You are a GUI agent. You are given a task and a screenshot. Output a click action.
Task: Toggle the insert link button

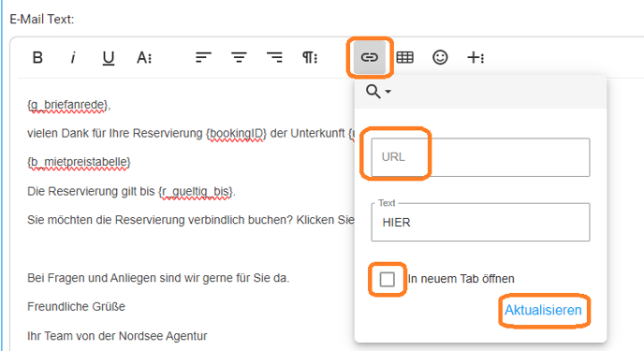pyautogui.click(x=370, y=57)
